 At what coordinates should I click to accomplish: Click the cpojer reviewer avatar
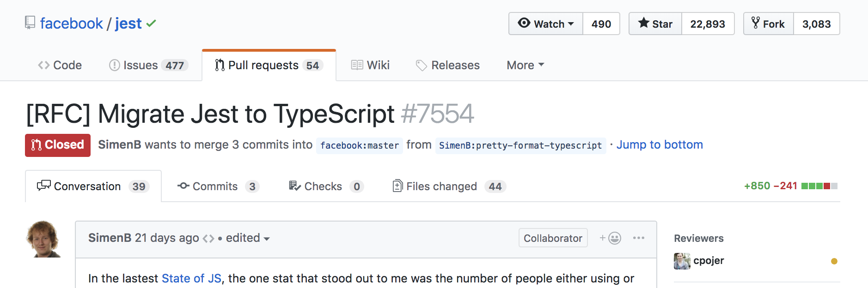[682, 261]
